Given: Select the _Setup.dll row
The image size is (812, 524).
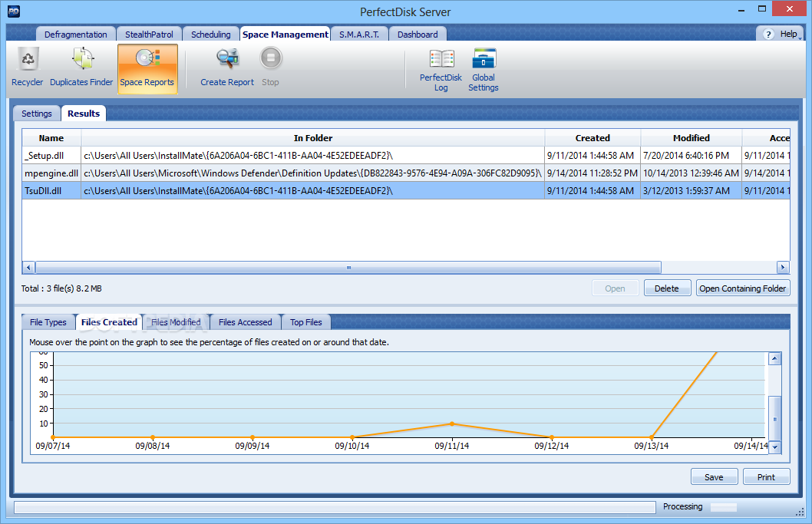Looking at the screenshot, I should (x=406, y=155).
